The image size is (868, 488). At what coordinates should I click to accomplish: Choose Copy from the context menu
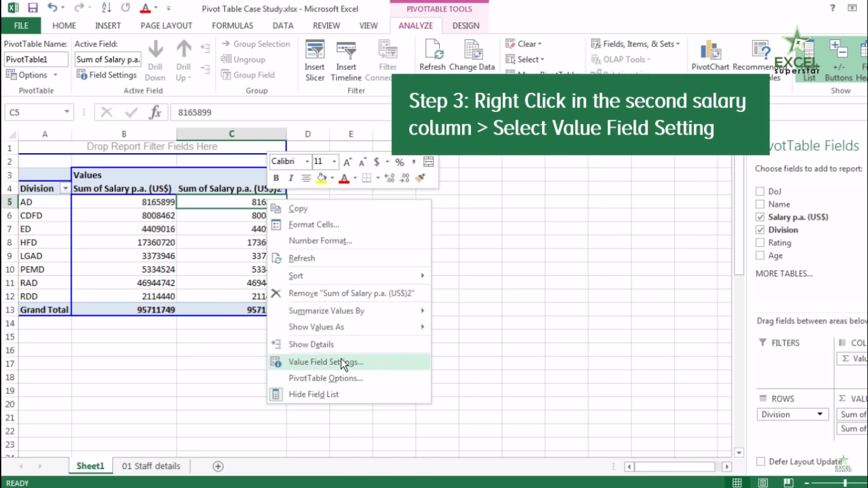[349, 208]
